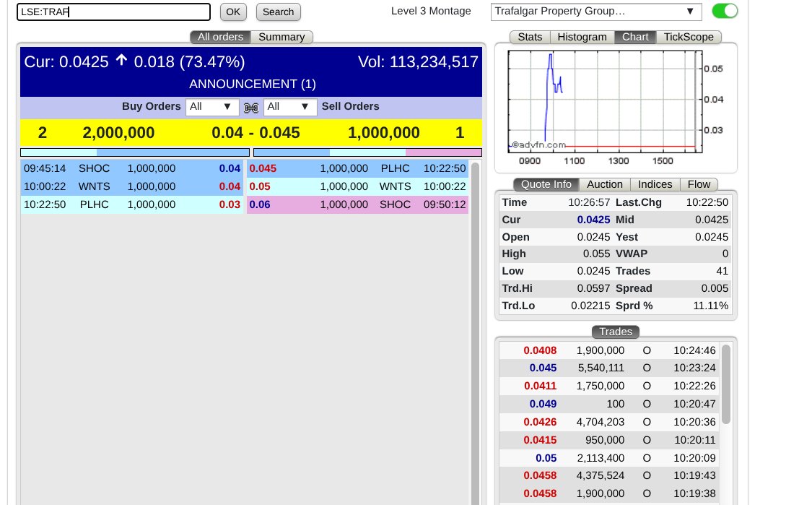Select the Chart tab
The image size is (812, 505).
[x=635, y=37]
